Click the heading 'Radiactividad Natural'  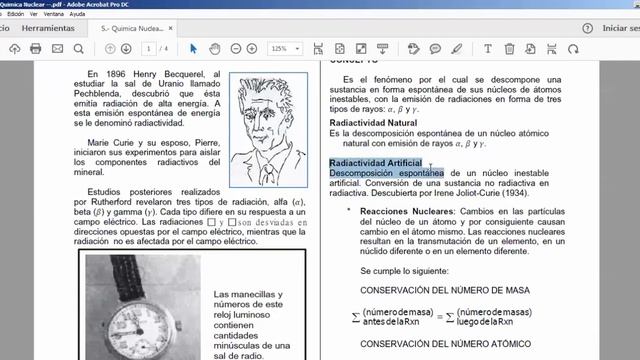[373, 123]
